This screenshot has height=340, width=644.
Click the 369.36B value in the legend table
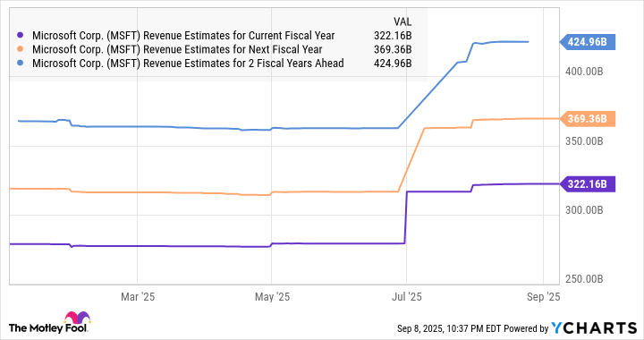[x=393, y=49]
